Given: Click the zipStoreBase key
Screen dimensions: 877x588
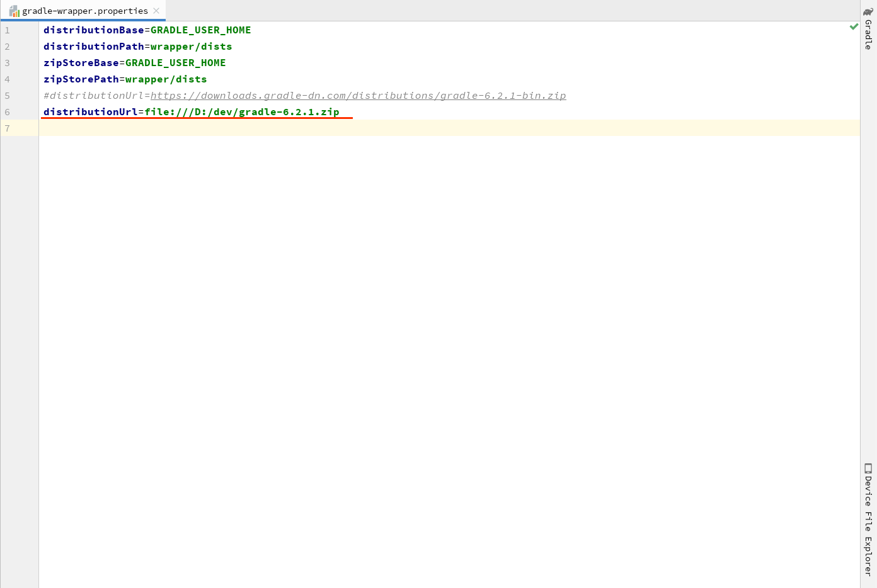Looking at the screenshot, I should click(81, 63).
